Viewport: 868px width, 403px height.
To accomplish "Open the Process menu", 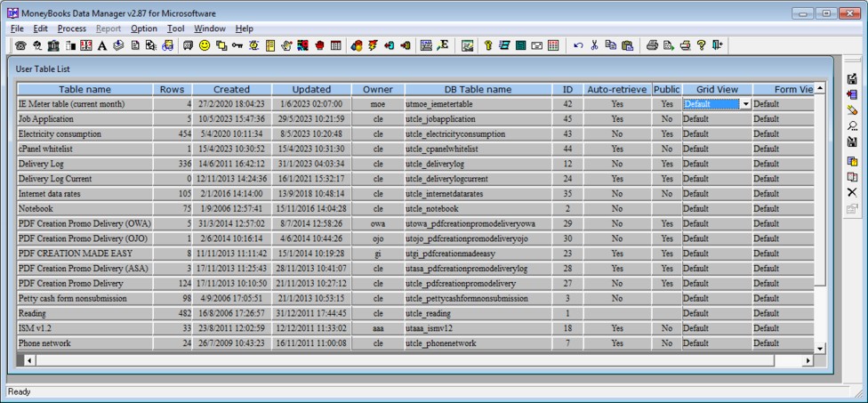I will (72, 28).
